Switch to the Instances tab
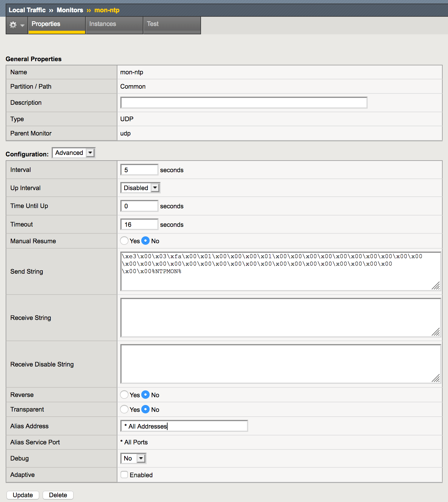 coord(114,25)
